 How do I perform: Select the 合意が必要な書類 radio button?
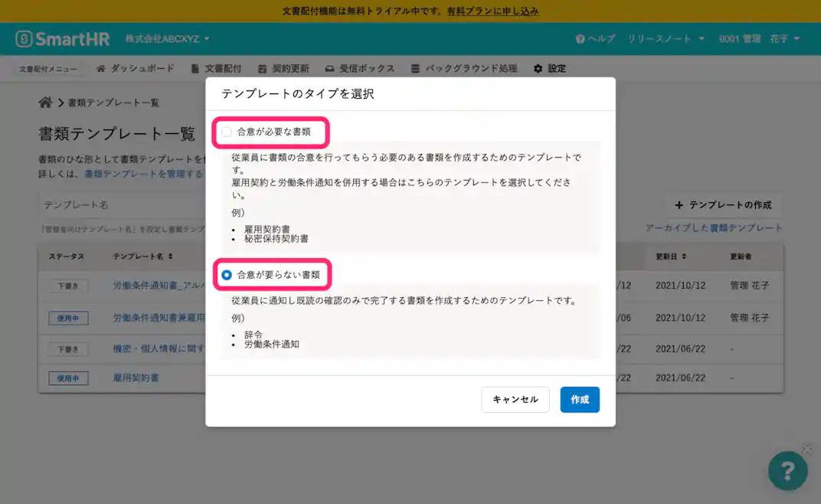pos(227,132)
